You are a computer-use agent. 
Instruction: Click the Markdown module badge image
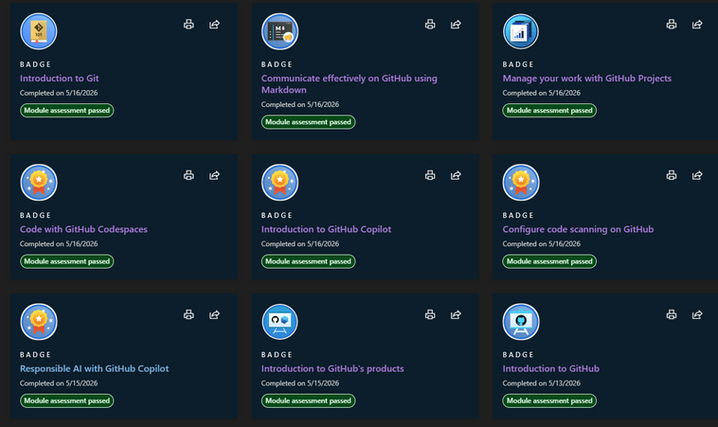pos(280,31)
